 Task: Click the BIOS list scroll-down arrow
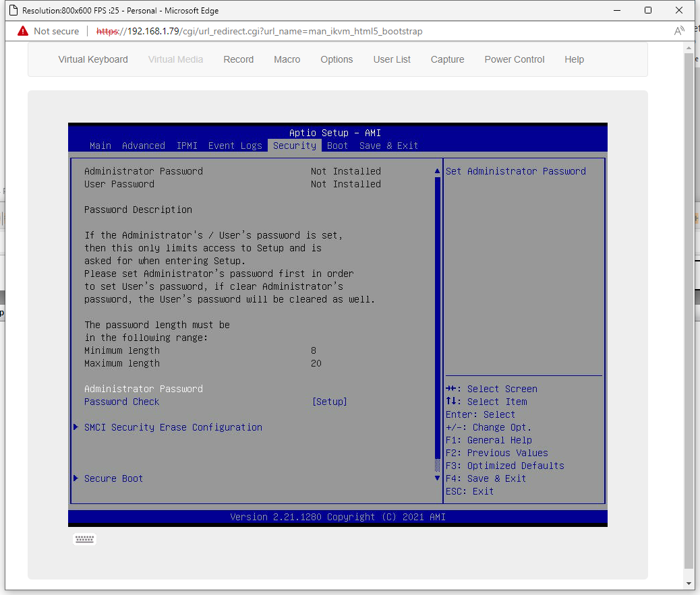[437, 478]
